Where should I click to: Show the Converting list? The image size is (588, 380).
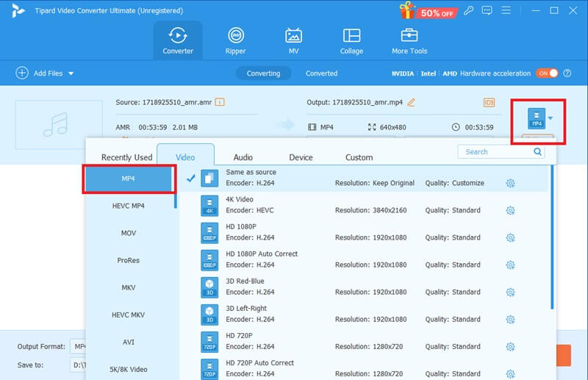[x=263, y=74]
